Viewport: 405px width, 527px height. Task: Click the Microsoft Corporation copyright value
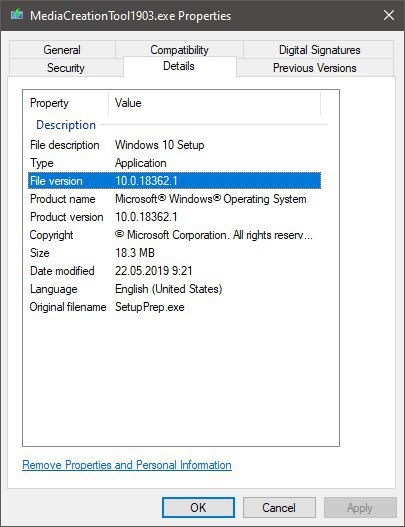pos(214,235)
